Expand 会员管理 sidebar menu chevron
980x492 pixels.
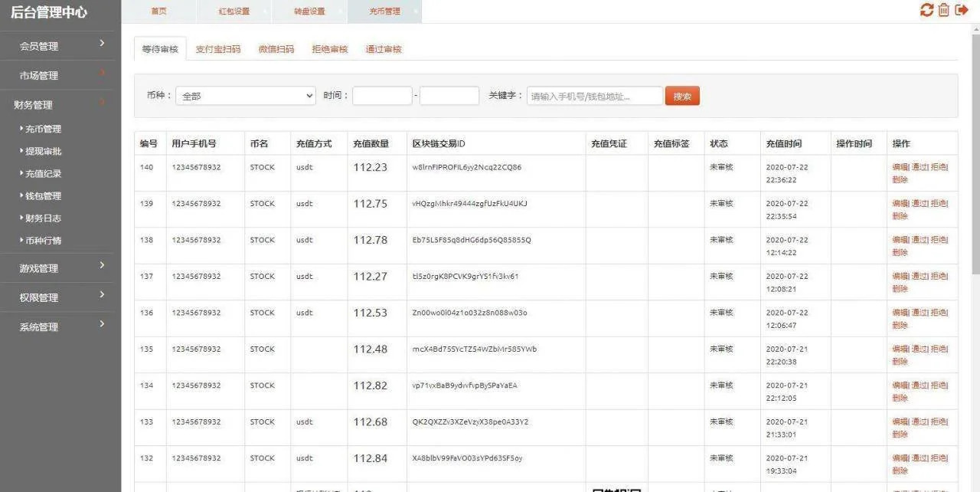click(102, 44)
